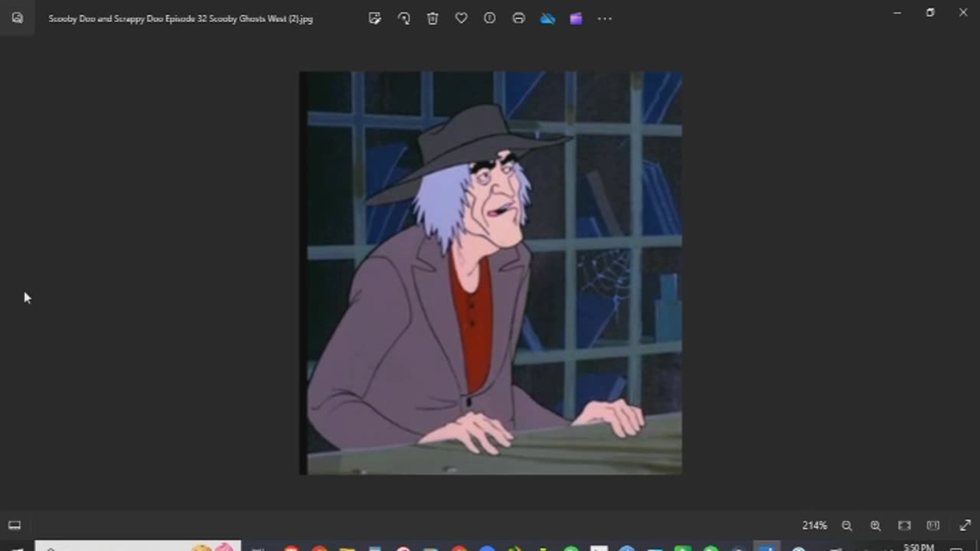Screen dimensions: 980x551
Task: Click the file name in the title bar
Action: coord(181,18)
